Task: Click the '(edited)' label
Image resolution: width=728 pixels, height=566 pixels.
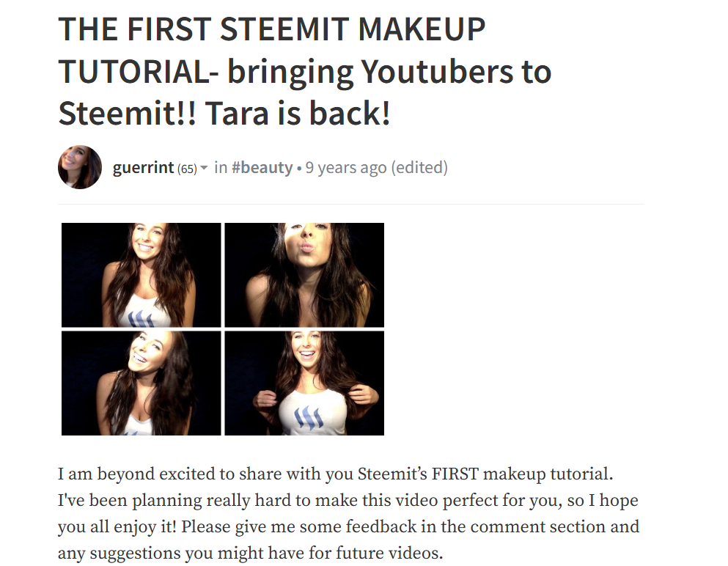Action: (419, 168)
